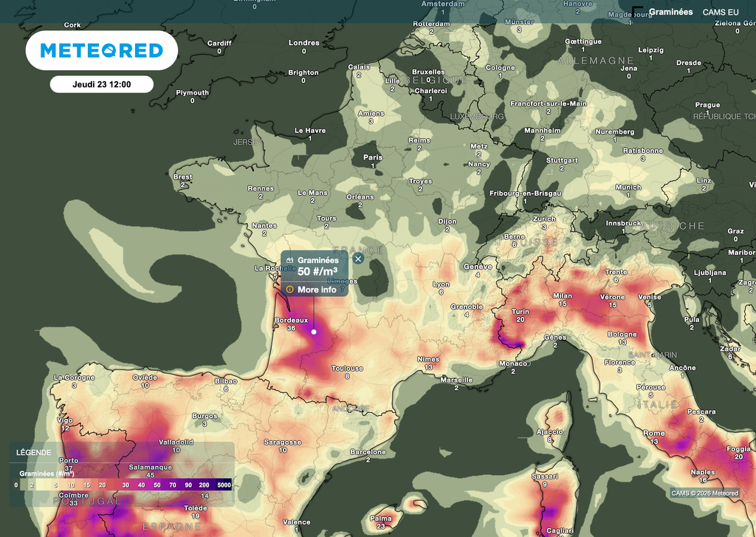The width and height of the screenshot is (756, 537).
Task: Click the Bordeaux city label on map
Action: point(291,320)
